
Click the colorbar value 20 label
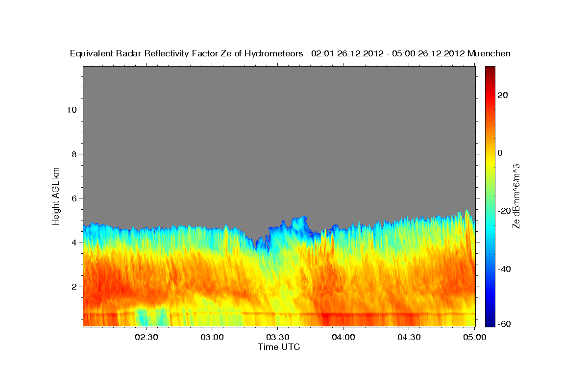tap(503, 95)
